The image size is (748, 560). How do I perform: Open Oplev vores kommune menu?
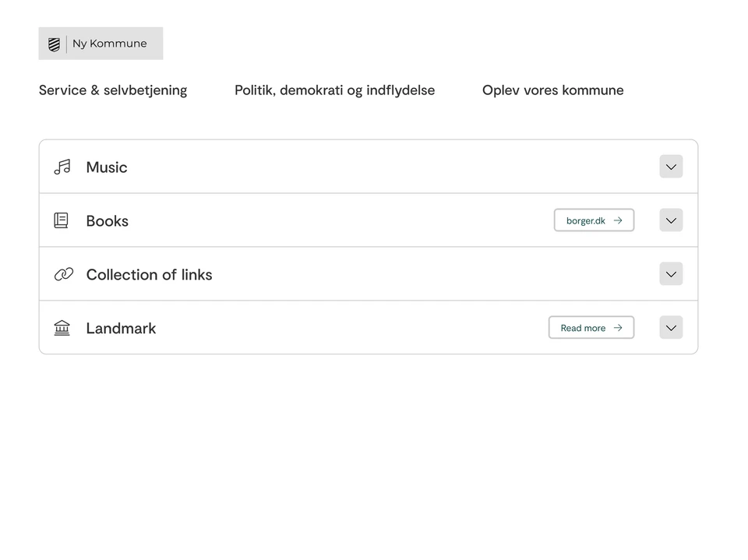point(552,90)
